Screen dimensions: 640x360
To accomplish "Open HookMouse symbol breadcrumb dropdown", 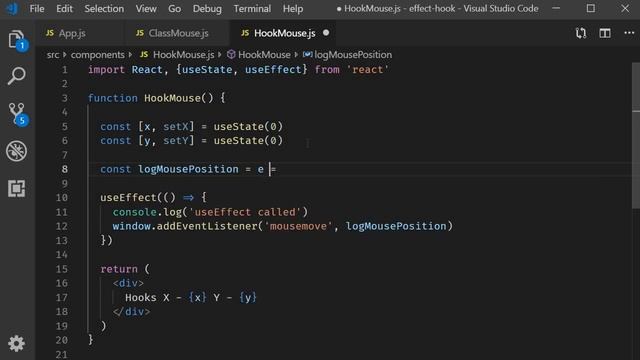I will (x=264, y=55).
